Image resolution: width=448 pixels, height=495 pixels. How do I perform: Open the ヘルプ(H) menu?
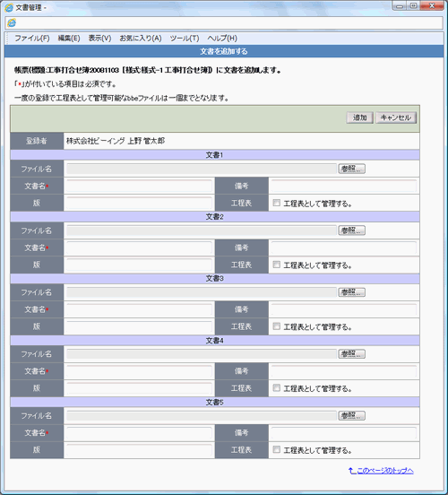(x=222, y=39)
